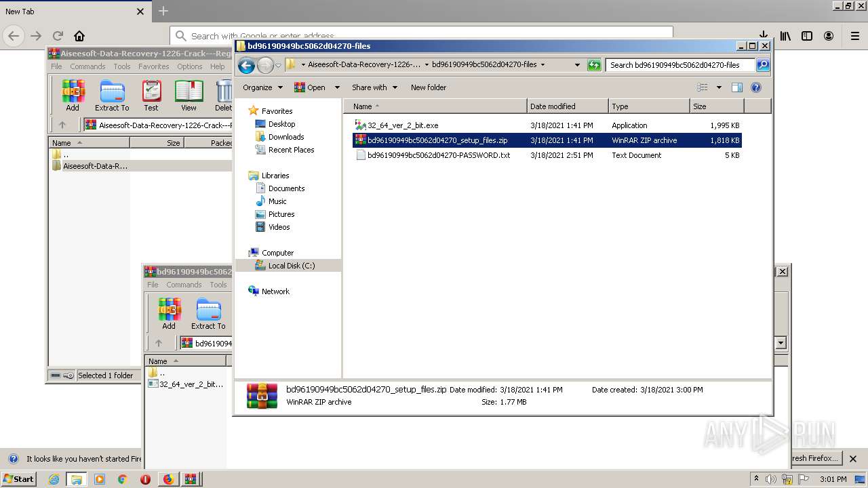
Task: Click the Explorer search magnifier icon
Action: (x=763, y=65)
